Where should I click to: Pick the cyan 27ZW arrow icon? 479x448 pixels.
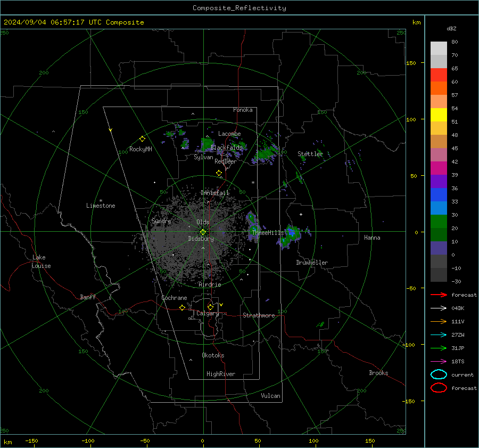[x=439, y=335]
